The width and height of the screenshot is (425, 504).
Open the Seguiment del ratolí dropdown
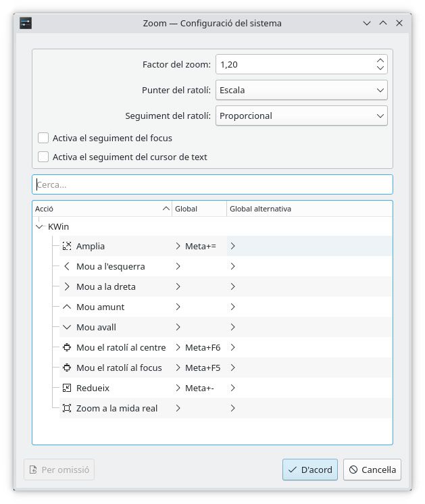(x=301, y=116)
